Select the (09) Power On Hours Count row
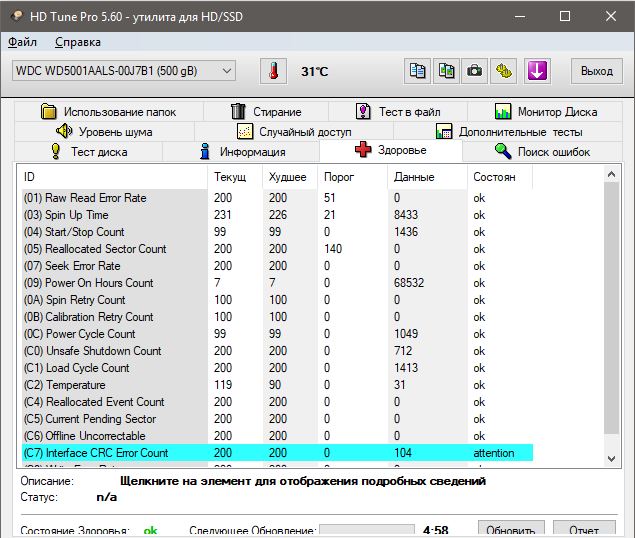This screenshot has height=538, width=635. [x=277, y=283]
